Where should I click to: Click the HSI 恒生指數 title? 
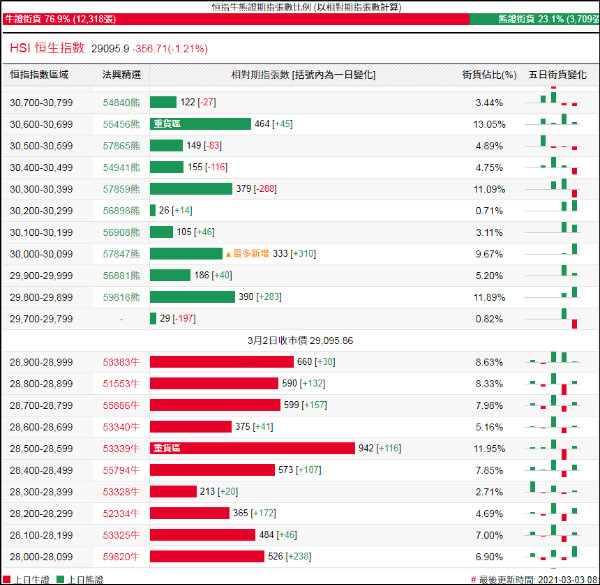(x=47, y=48)
